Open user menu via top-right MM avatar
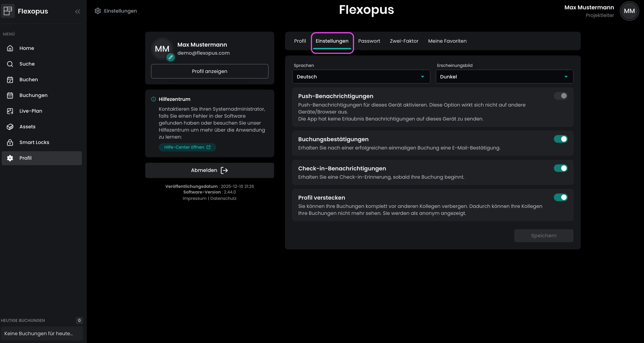Viewport: 644px width, 343px height. tap(629, 11)
